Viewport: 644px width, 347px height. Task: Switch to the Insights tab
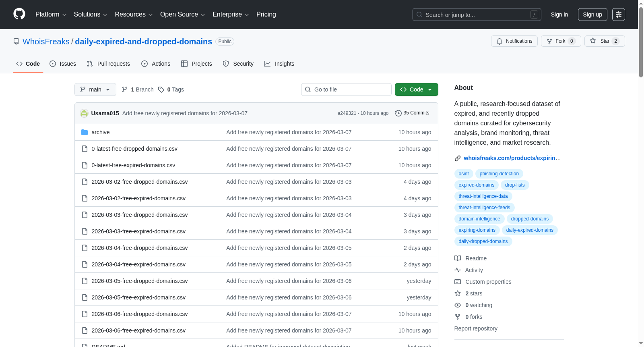click(279, 64)
